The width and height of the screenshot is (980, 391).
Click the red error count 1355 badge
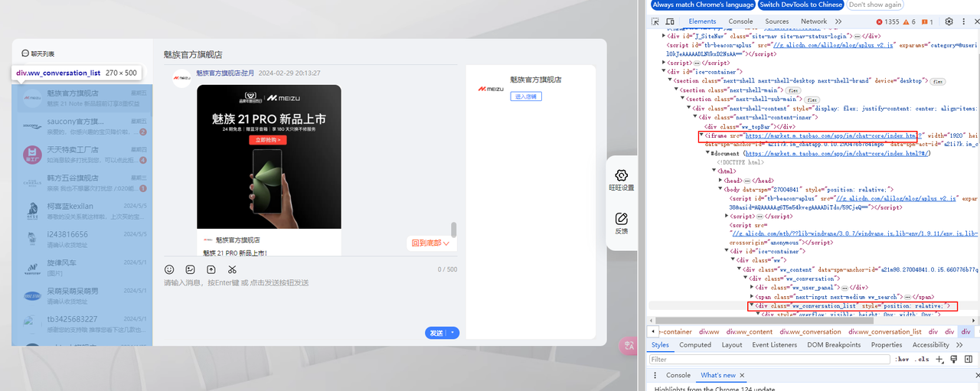coord(887,21)
